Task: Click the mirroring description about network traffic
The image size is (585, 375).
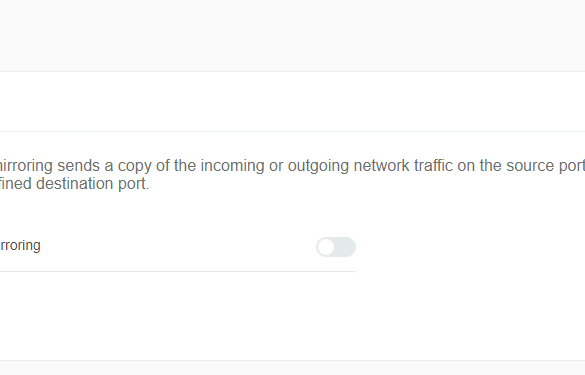Action: [x=292, y=174]
